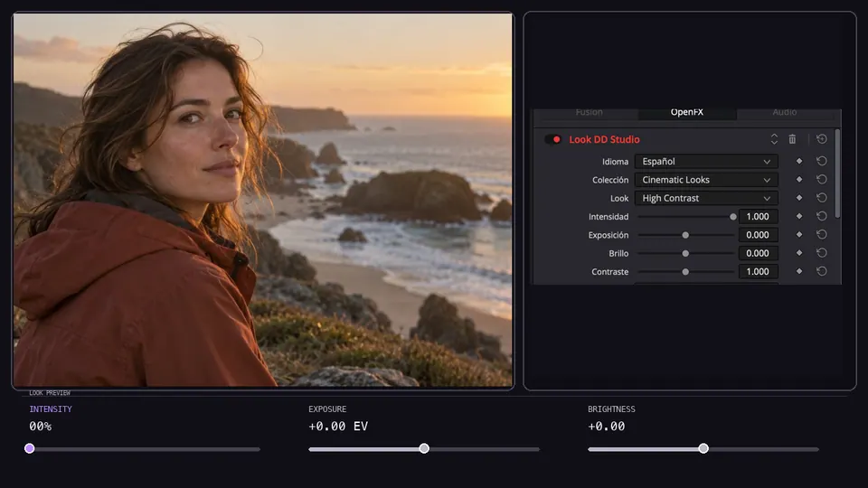868x488 pixels.
Task: Click the purple INTENSITY slider handle
Action: click(29, 449)
